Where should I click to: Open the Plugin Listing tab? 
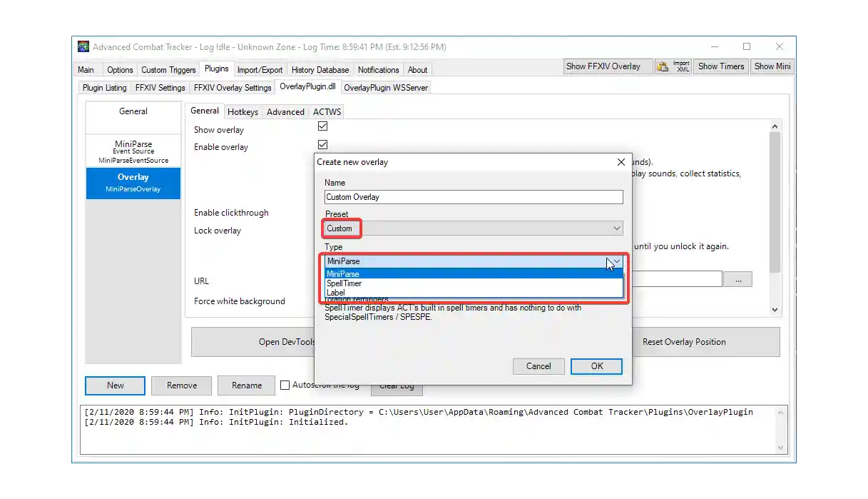(103, 87)
